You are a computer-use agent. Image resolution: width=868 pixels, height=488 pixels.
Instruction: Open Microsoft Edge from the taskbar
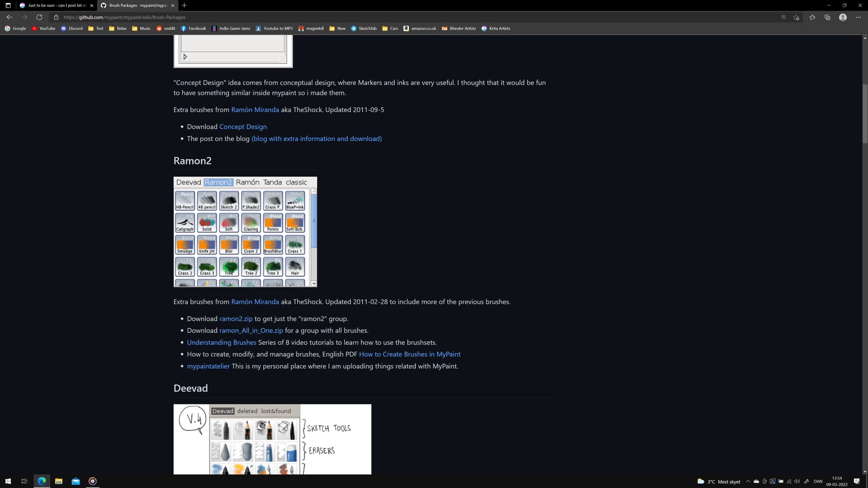pyautogui.click(x=42, y=481)
